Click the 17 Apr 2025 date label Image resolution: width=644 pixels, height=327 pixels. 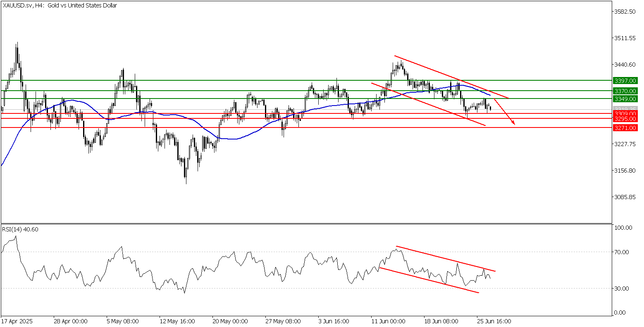[17, 321]
